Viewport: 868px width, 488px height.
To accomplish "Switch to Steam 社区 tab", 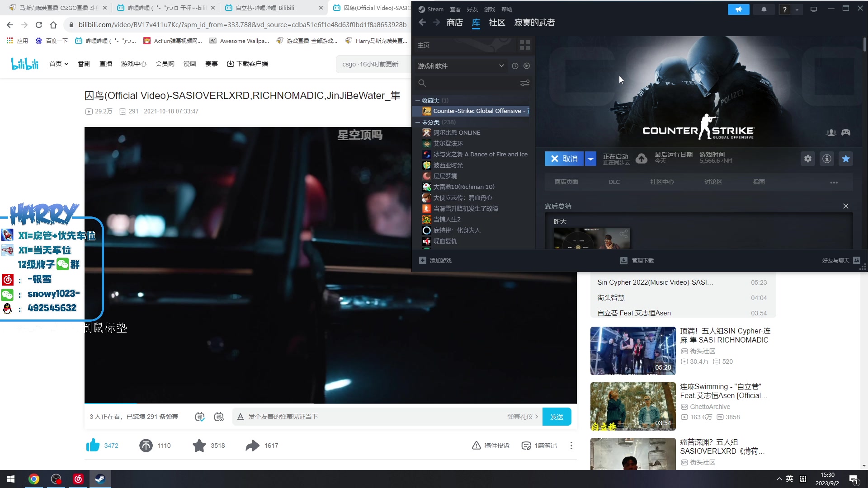I will click(x=497, y=23).
